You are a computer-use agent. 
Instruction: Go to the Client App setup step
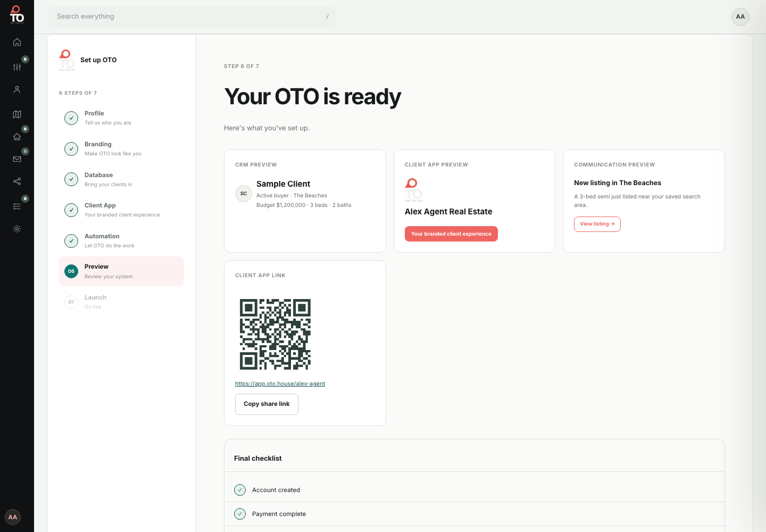[121, 210]
